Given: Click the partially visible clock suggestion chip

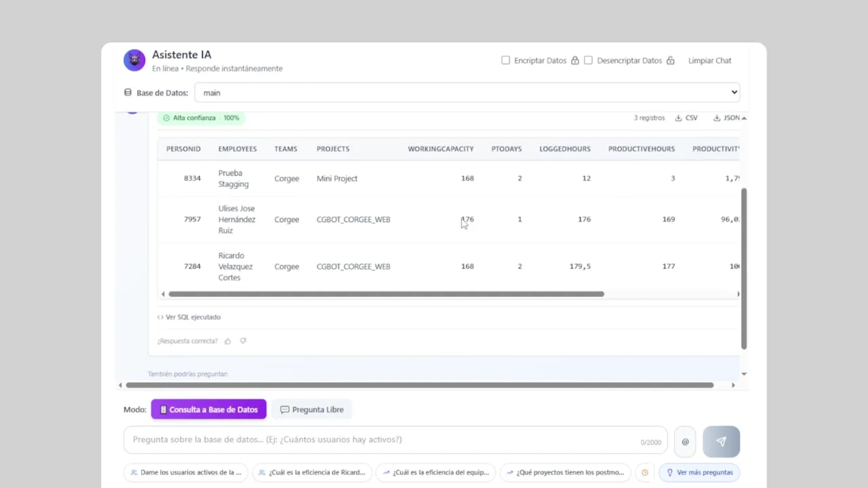Looking at the screenshot, I should coord(645,472).
